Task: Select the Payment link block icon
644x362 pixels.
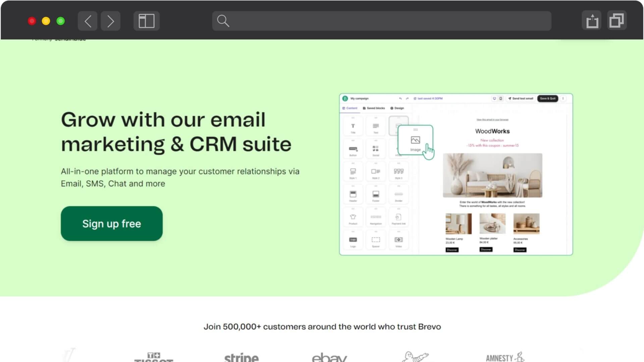Action: tap(398, 218)
